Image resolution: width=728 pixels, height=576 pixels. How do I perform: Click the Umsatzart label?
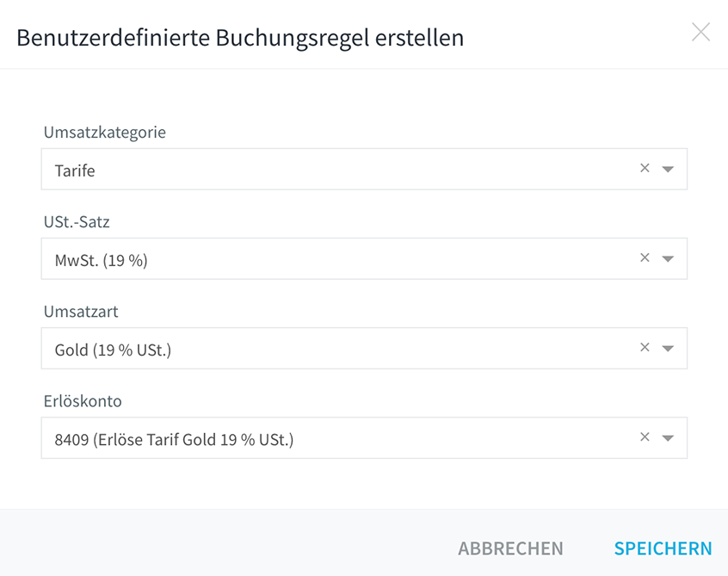click(x=81, y=312)
